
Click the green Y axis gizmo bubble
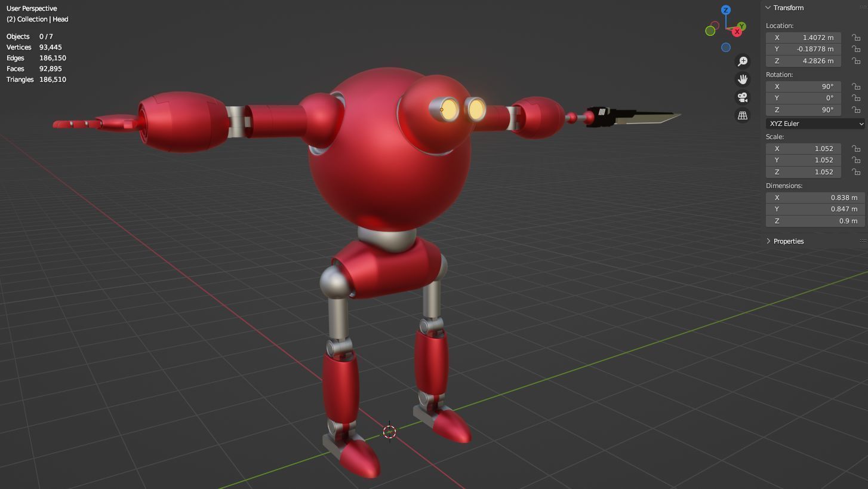741,27
